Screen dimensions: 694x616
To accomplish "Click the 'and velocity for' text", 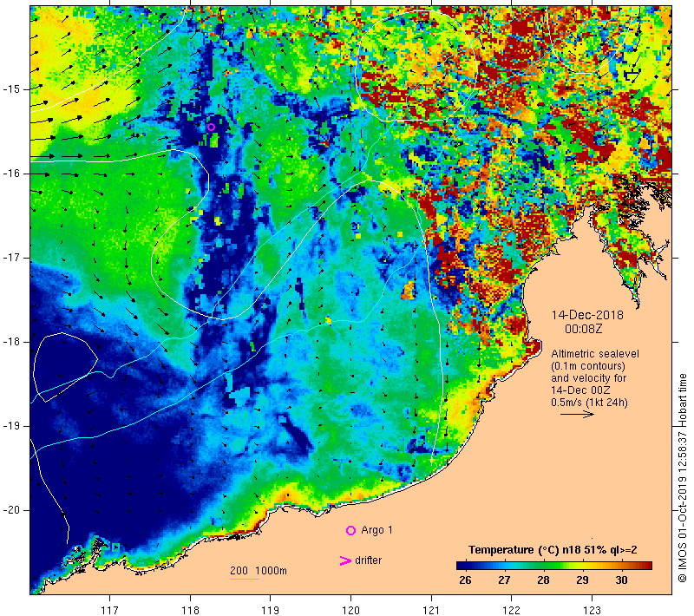I will pos(589,378).
